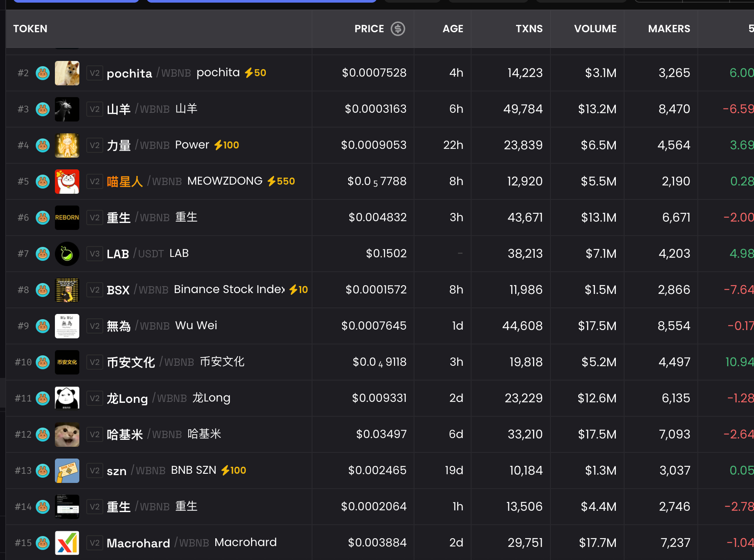Open the pochita Shiba dog token logo
The image size is (754, 560).
67,73
